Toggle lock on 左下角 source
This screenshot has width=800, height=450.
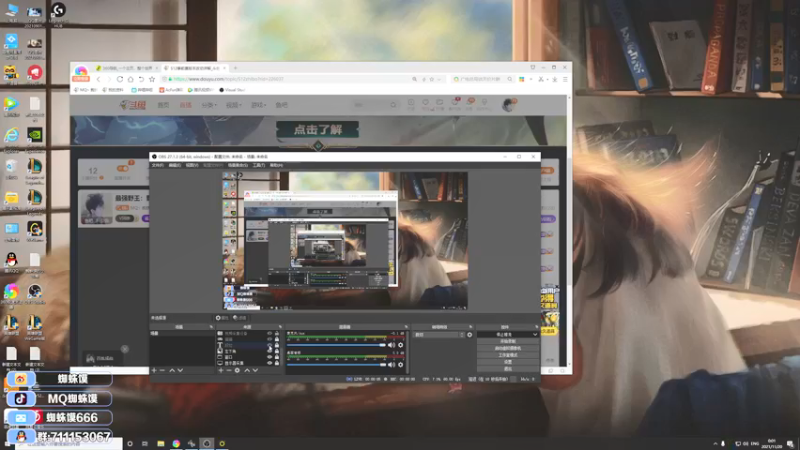tap(277, 351)
